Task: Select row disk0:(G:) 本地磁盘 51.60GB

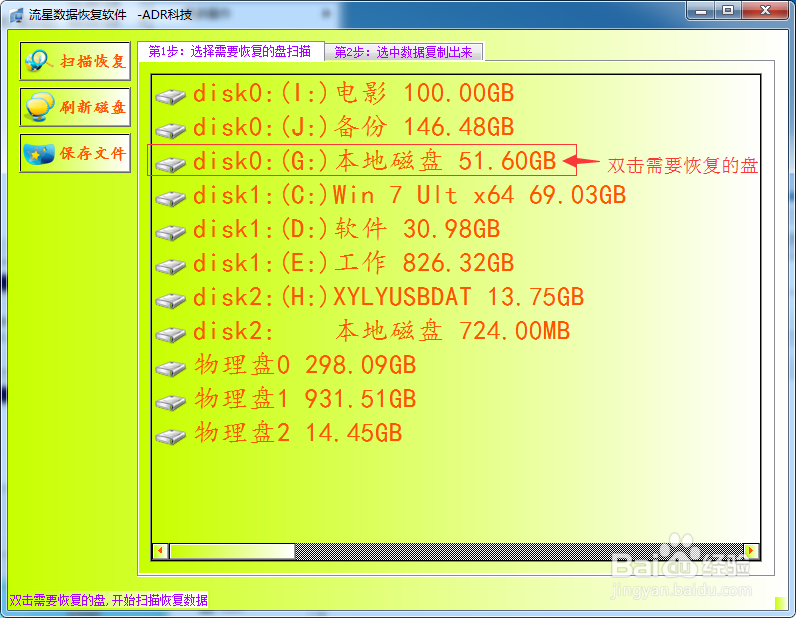Action: pos(355,161)
